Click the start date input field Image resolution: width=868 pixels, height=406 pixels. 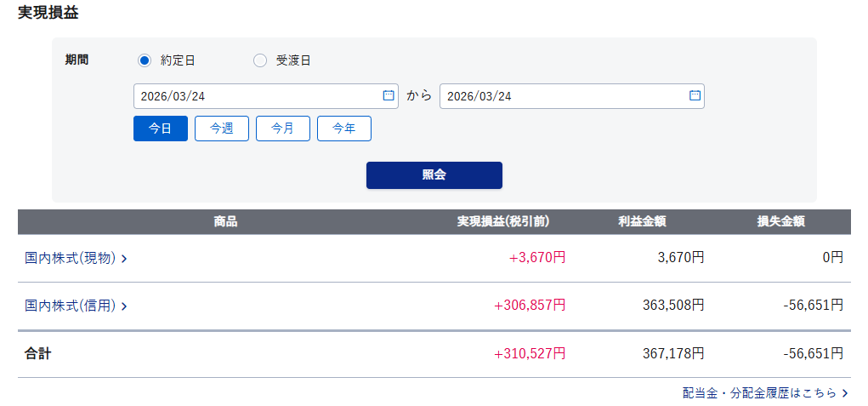pos(255,96)
